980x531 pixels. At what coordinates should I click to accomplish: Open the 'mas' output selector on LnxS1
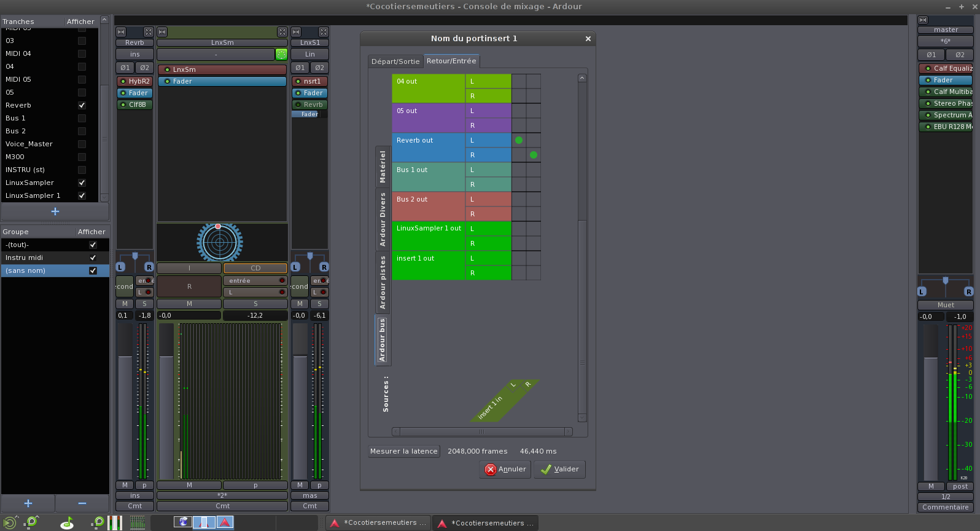pyautogui.click(x=310, y=495)
